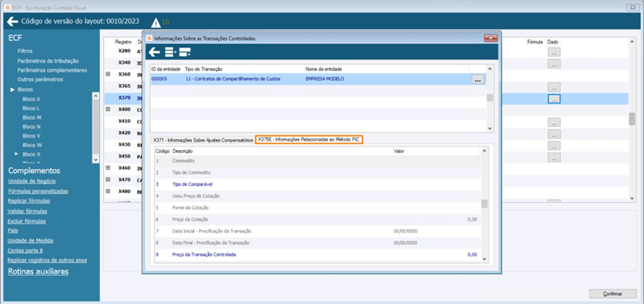The height and width of the screenshot is (304, 644).
Task: Select Bloco L in the sidebar
Action: click(31, 109)
